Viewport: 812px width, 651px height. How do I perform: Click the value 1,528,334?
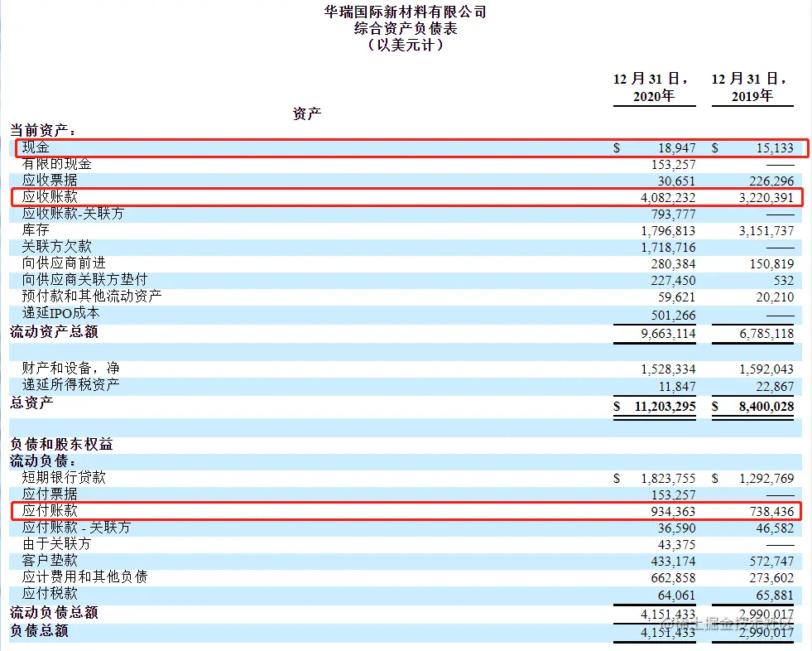(668, 369)
